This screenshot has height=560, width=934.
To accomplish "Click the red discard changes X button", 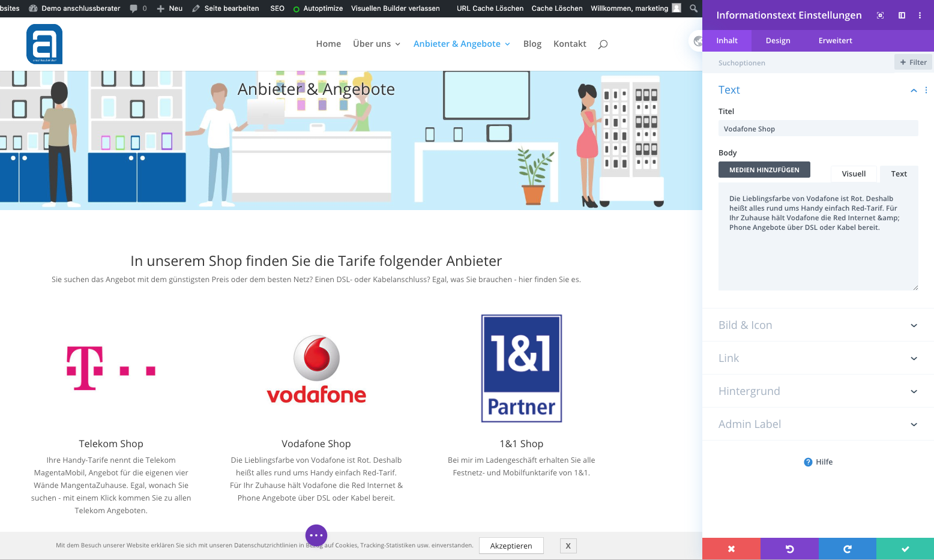I will coord(731,549).
